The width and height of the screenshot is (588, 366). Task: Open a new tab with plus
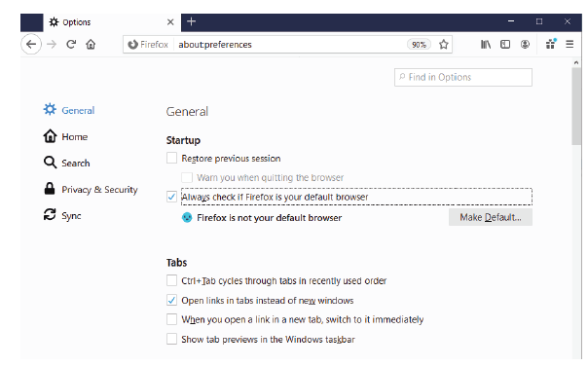coord(191,21)
